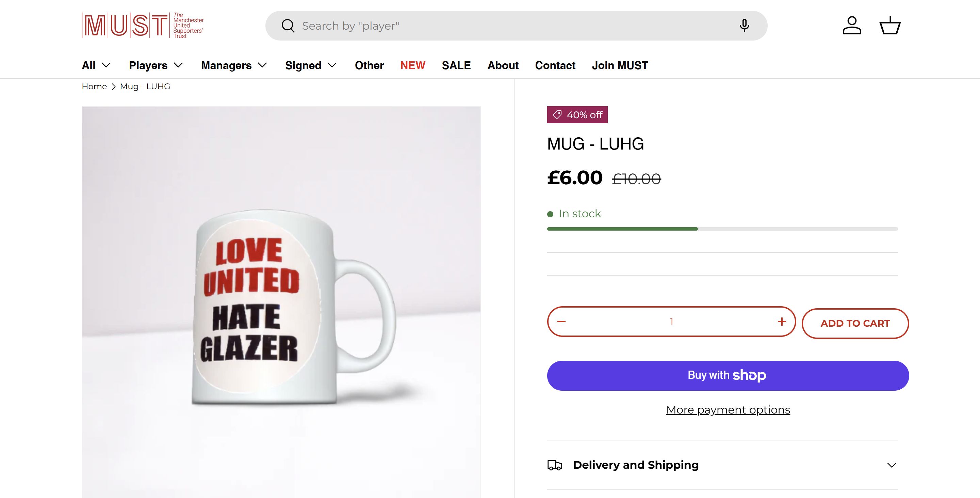Screen dimensions: 980x498
Task: Decrease quantity with the minus icon
Action: (x=561, y=322)
